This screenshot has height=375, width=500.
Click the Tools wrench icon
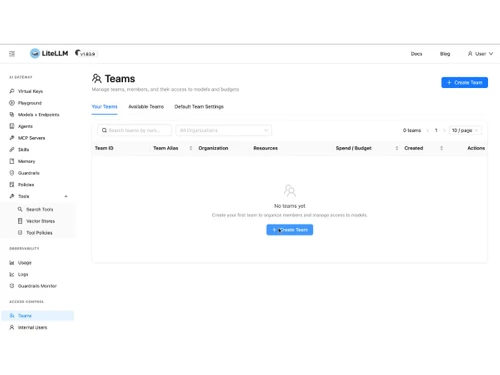(12, 196)
